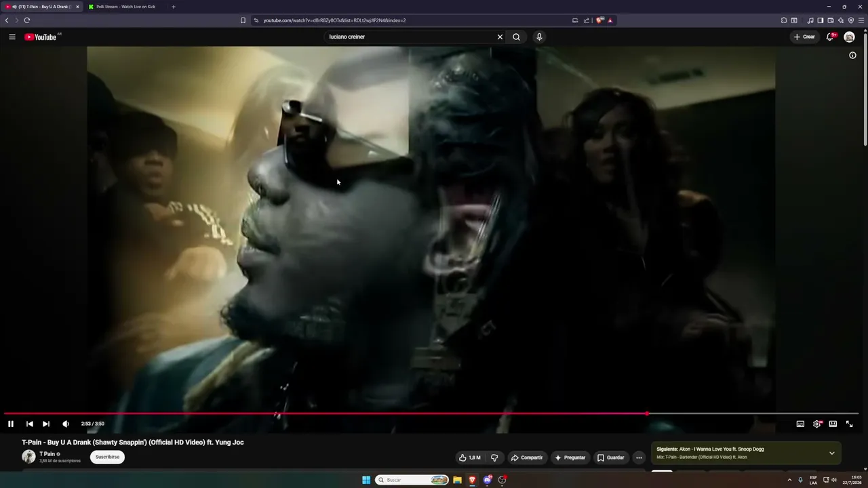Screen dimensions: 868x488
Task: Share the video with Compartir
Action: click(527, 457)
